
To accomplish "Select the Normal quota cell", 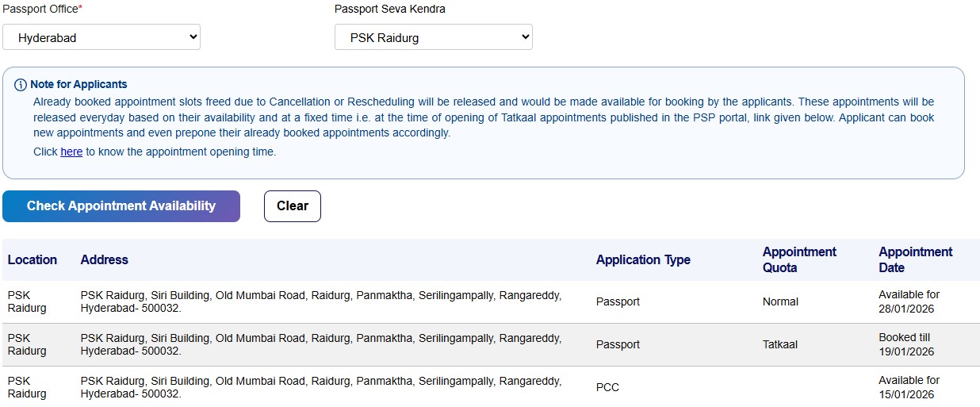I will [x=780, y=301].
